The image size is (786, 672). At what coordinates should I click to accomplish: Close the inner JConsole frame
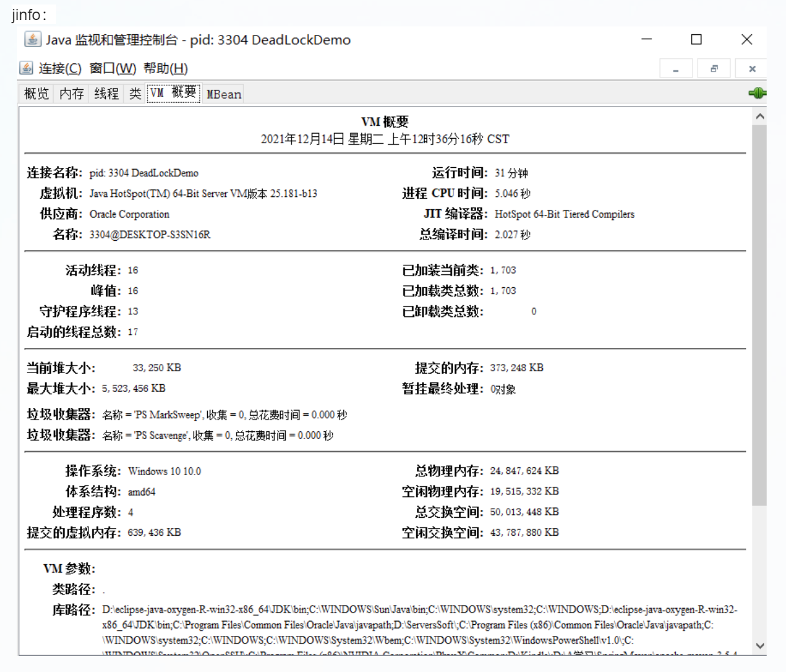[751, 68]
